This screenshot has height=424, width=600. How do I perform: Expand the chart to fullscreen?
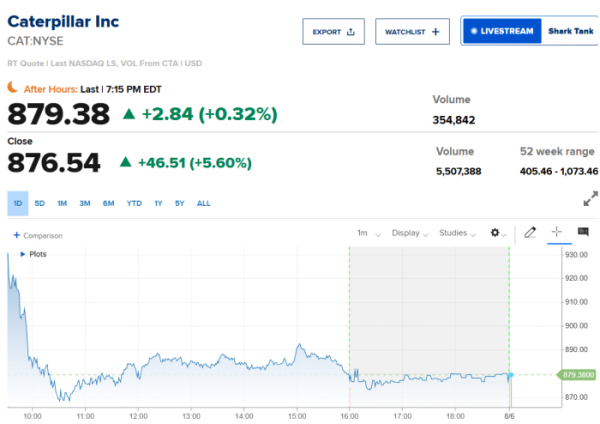coord(590,199)
